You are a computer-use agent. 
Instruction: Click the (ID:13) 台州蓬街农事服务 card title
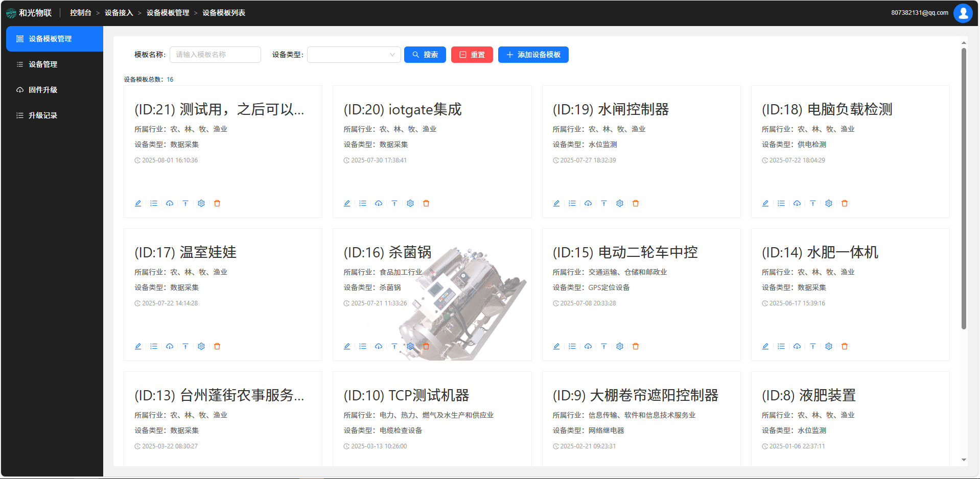(x=219, y=395)
